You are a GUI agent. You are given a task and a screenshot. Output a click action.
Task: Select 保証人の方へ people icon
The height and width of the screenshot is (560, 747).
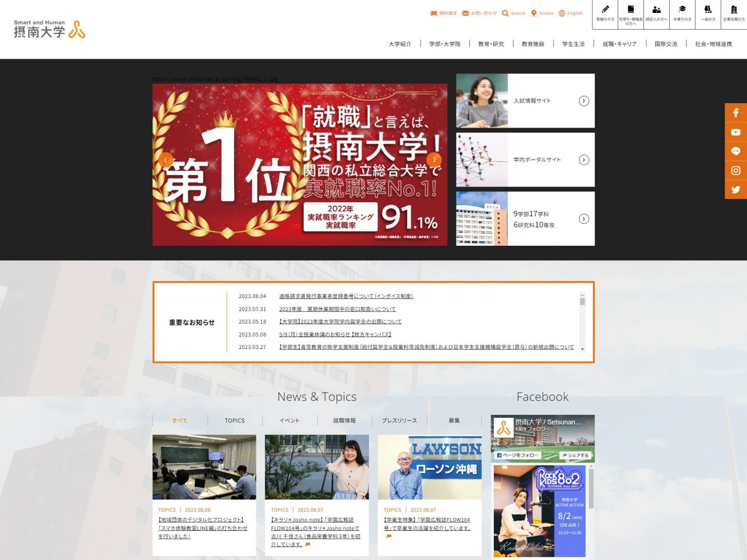(x=656, y=14)
